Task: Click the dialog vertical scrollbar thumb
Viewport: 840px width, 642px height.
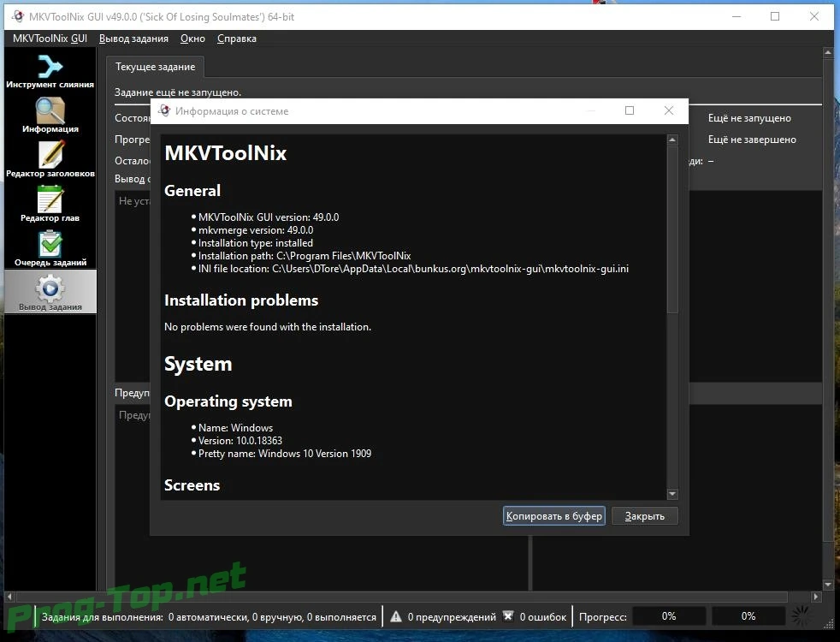Action: 672,229
